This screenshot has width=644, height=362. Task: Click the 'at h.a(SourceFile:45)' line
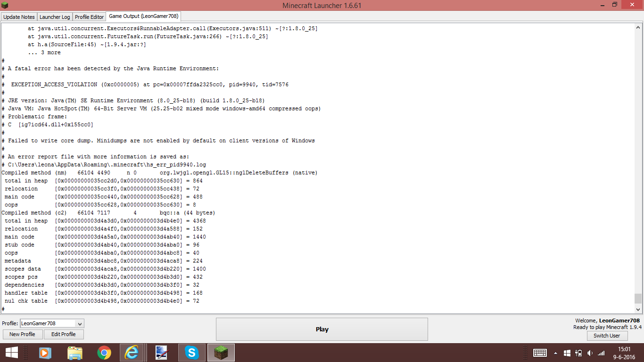(87, 45)
